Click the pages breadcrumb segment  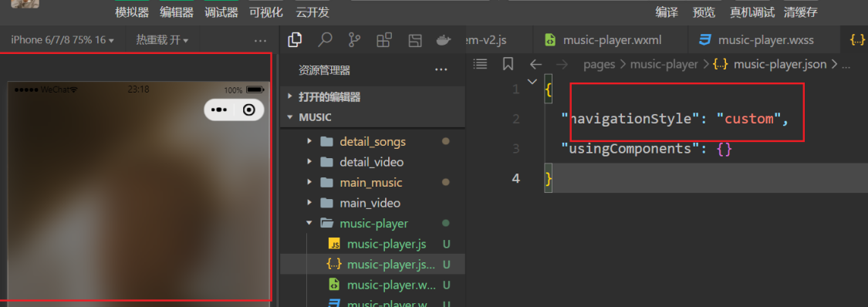599,64
